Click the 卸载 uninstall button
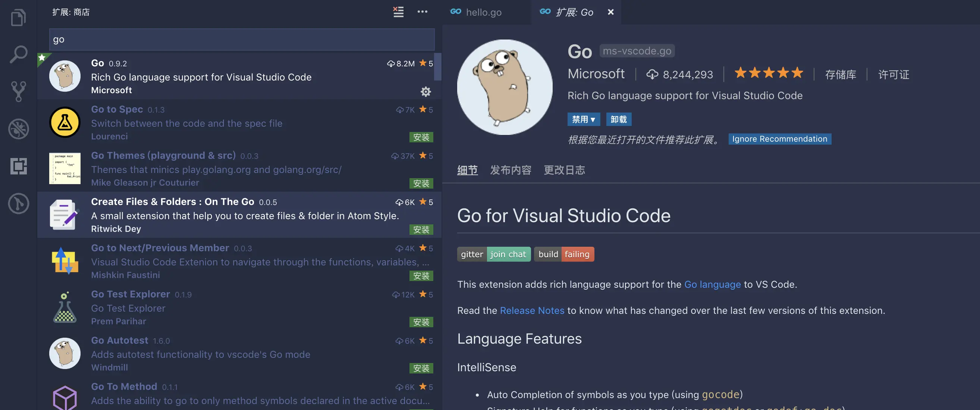The image size is (980, 410). point(618,119)
